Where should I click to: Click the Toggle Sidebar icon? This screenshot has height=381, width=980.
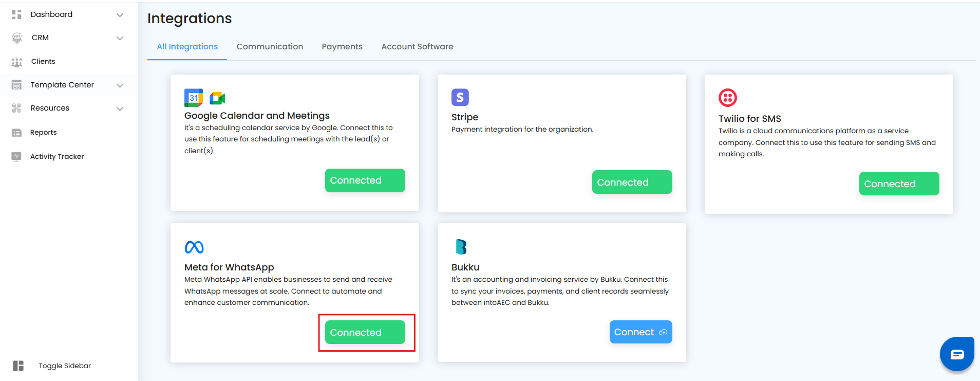coord(18,366)
